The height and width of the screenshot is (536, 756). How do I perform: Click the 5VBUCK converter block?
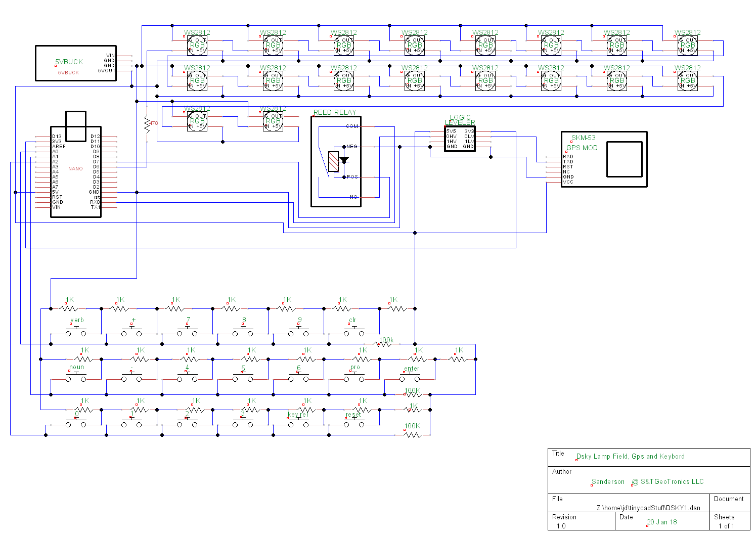[x=76, y=63]
